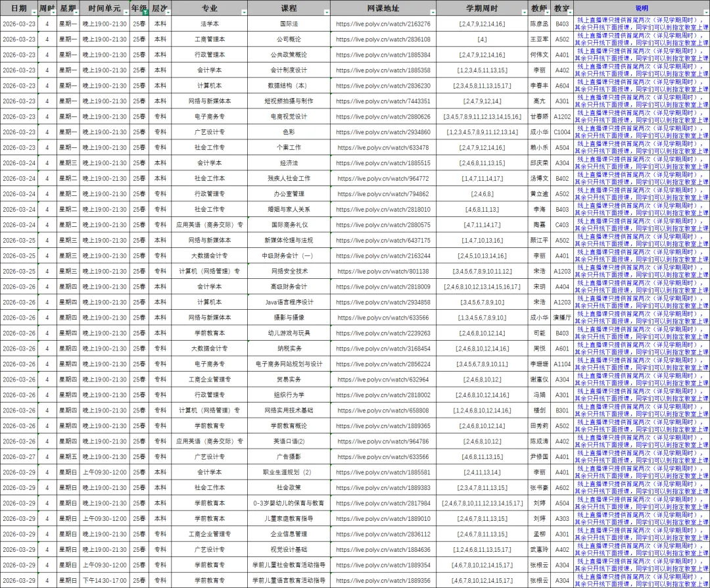Open the 教师 column filter dropdown
The width and height of the screenshot is (710, 588).
(547, 12)
